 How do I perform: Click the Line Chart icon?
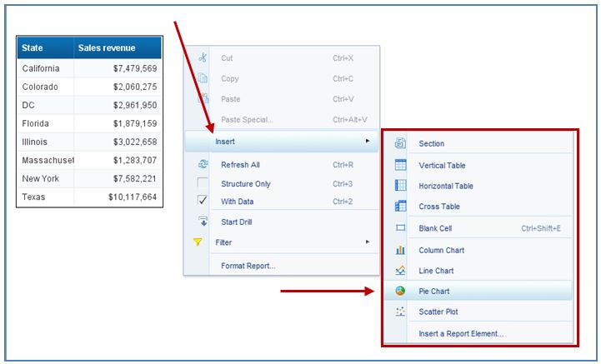click(x=400, y=270)
